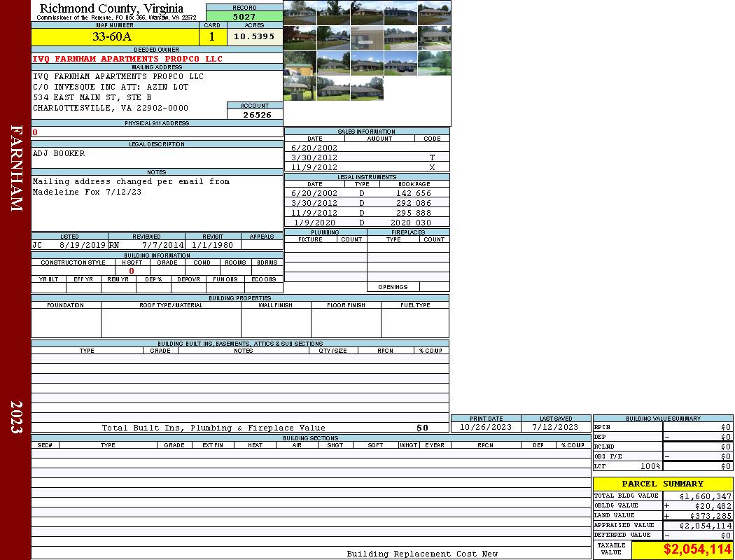This screenshot has width=735, height=560.
Task: Click the acres value 10.5395
Action: click(254, 37)
